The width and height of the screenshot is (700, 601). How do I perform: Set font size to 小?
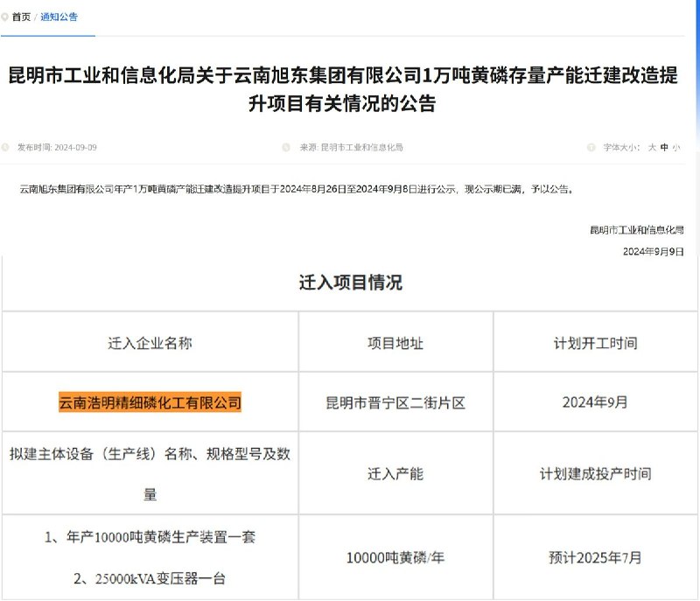click(x=676, y=147)
